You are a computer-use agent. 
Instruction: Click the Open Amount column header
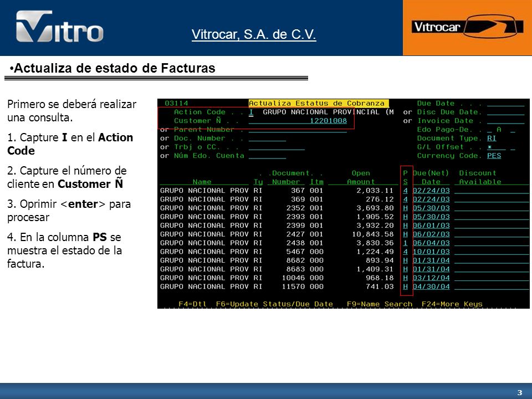361,177
